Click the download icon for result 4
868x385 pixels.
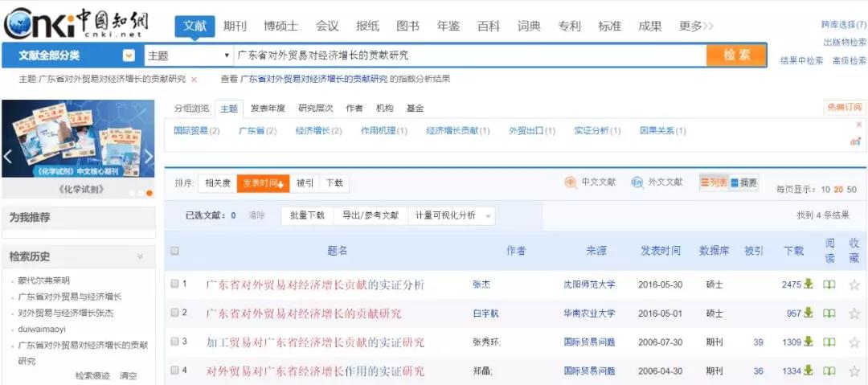pos(809,371)
